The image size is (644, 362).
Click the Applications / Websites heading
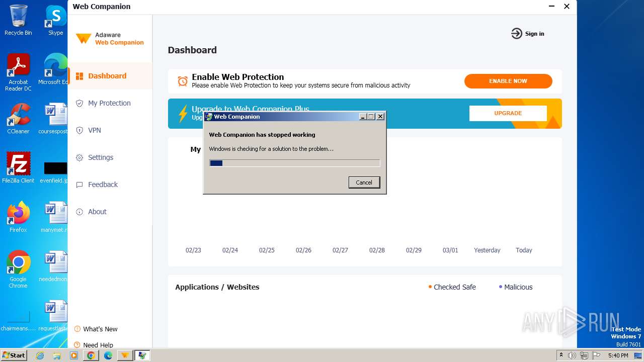click(217, 287)
